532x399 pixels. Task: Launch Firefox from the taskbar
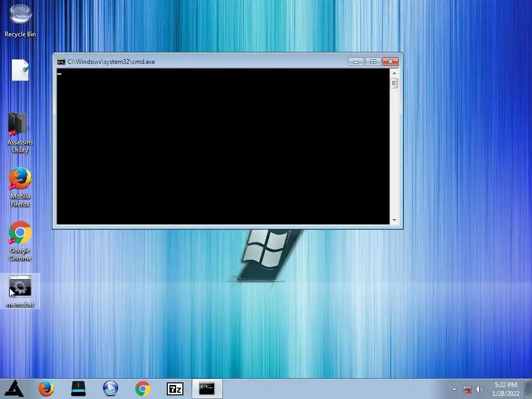(46, 389)
